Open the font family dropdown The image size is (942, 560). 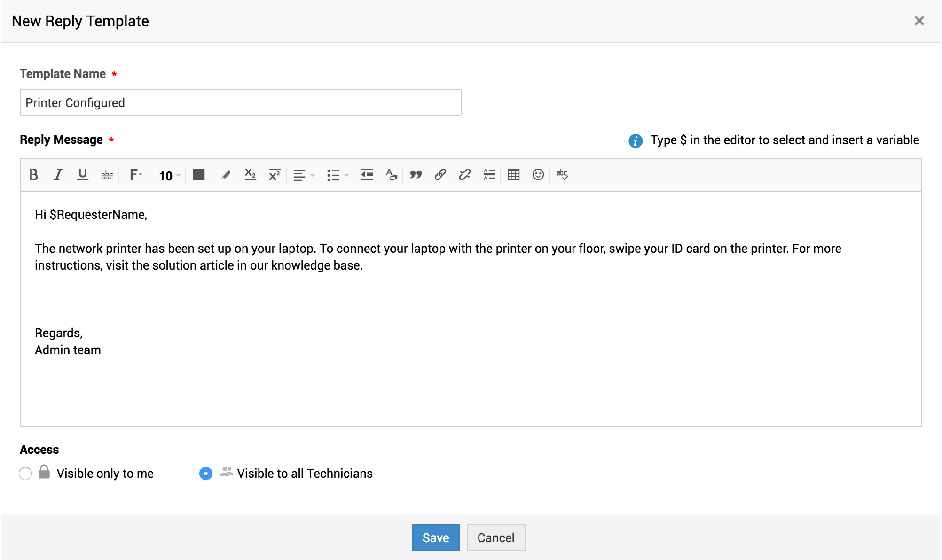pos(135,175)
